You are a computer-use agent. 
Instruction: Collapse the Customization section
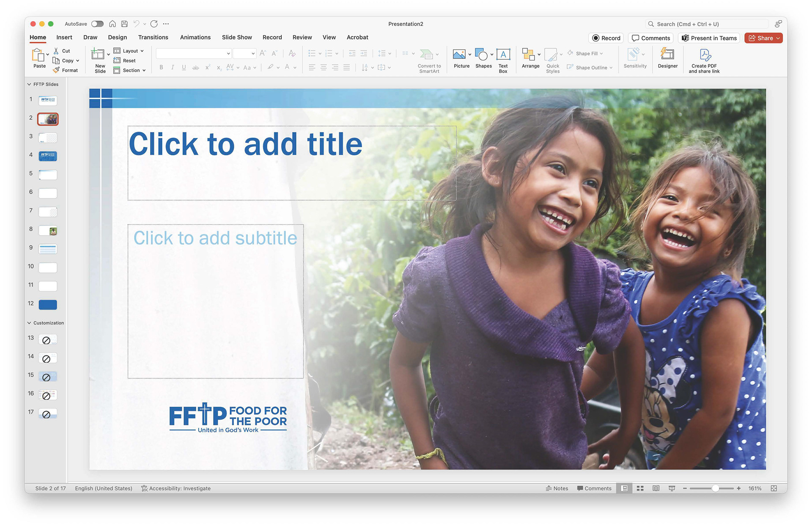point(29,323)
